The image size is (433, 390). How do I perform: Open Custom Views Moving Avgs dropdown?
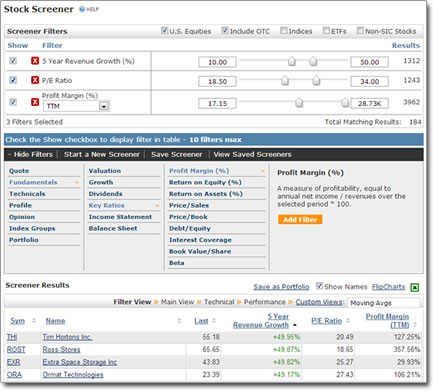click(x=384, y=303)
